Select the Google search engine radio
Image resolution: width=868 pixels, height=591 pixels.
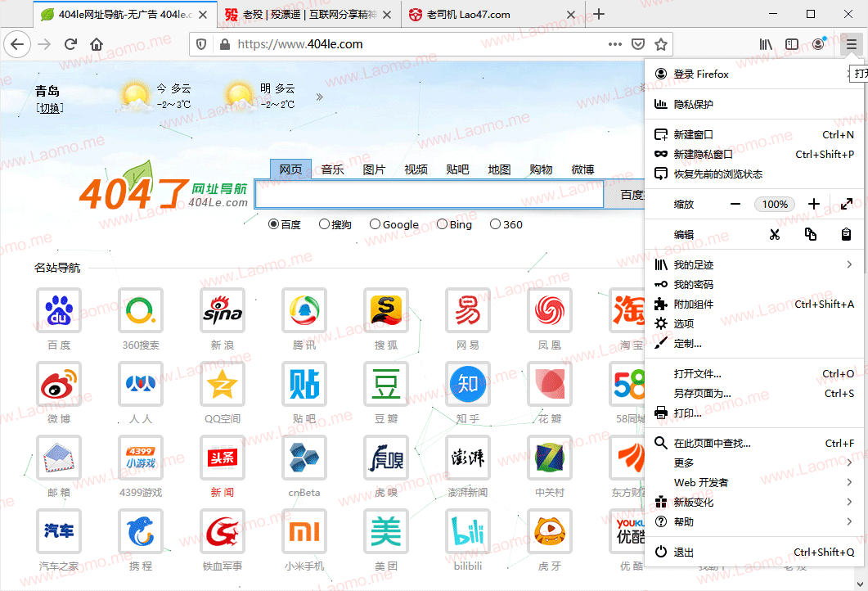tap(375, 224)
